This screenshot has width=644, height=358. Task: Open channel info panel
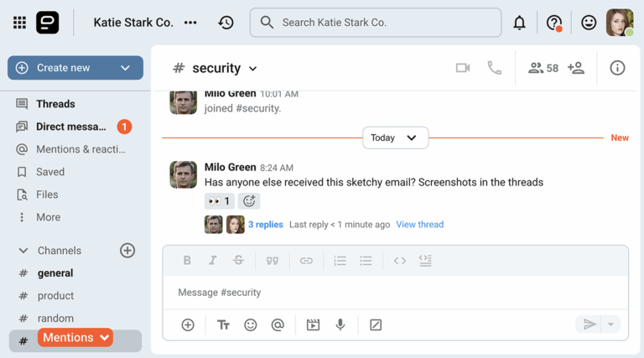click(617, 68)
